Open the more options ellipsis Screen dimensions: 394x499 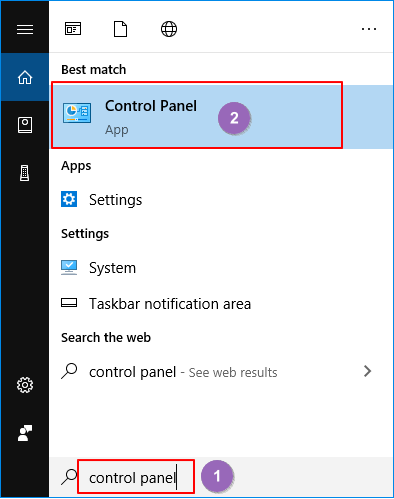point(369,29)
